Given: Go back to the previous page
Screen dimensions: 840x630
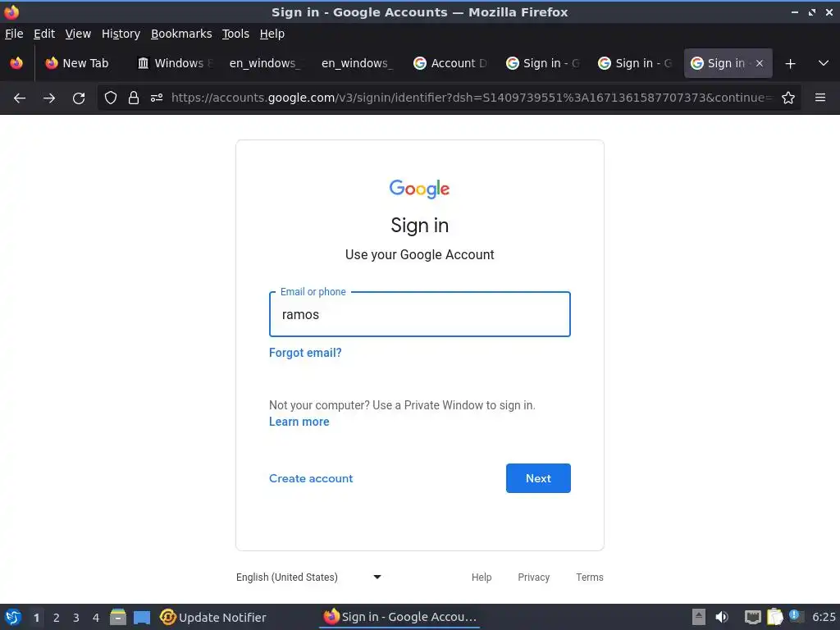Looking at the screenshot, I should pyautogui.click(x=20, y=98).
